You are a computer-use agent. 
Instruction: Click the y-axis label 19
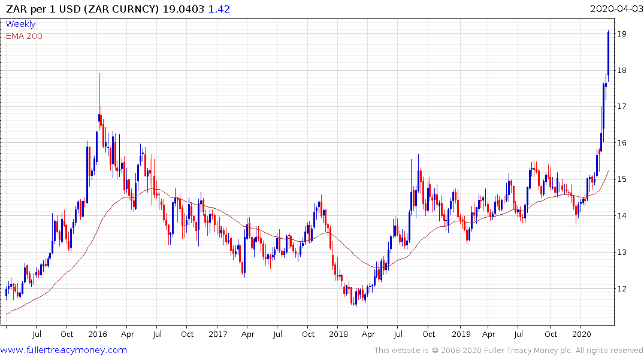(x=622, y=34)
